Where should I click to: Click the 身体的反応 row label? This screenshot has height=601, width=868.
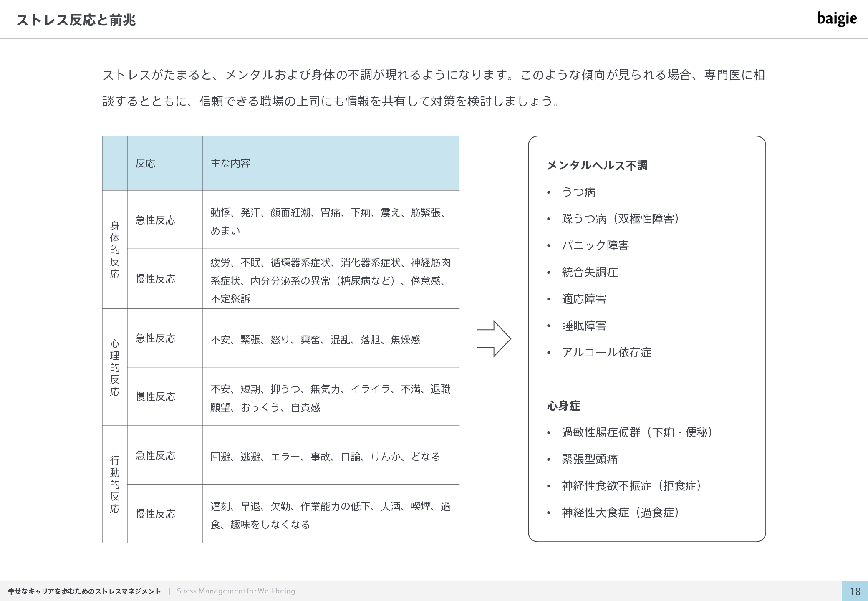115,250
